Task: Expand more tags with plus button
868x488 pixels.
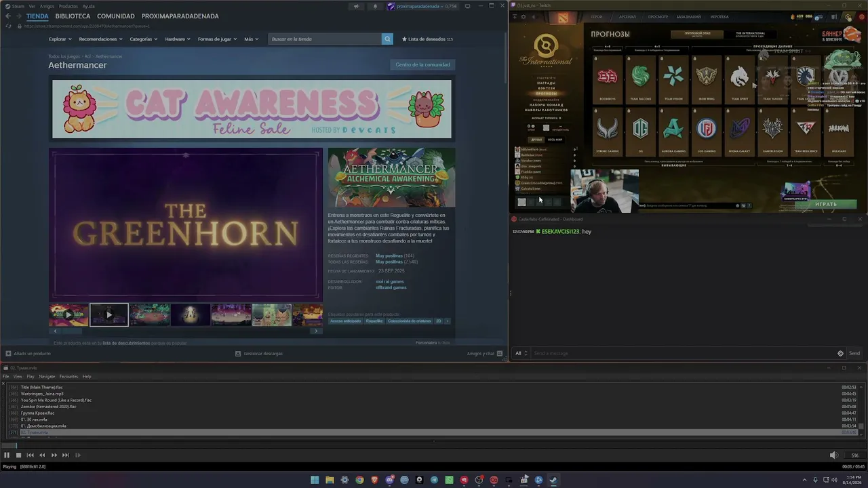Action: (447, 321)
